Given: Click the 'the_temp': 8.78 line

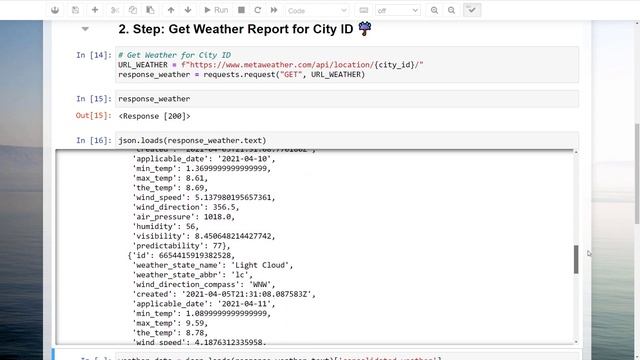Looking at the screenshot, I should (170, 333).
